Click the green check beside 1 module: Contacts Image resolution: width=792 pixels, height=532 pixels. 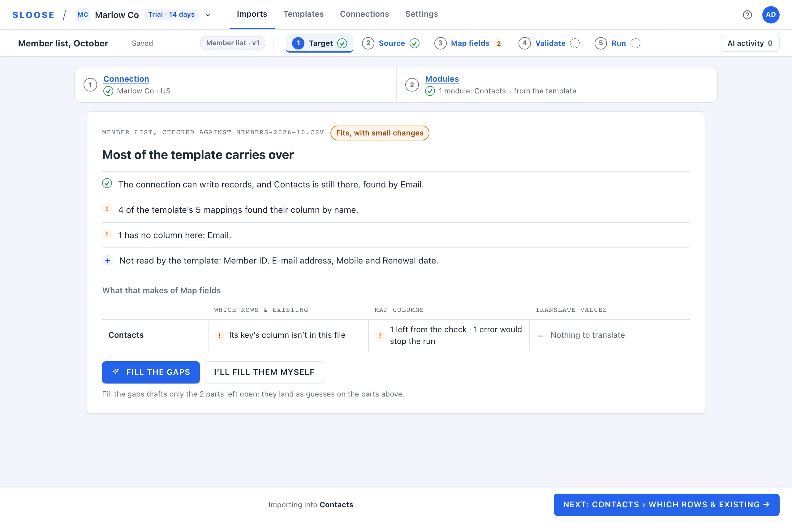click(x=430, y=91)
